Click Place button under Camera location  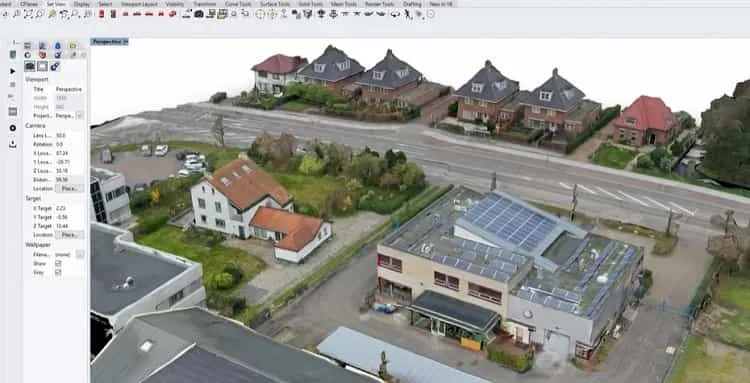pos(69,188)
